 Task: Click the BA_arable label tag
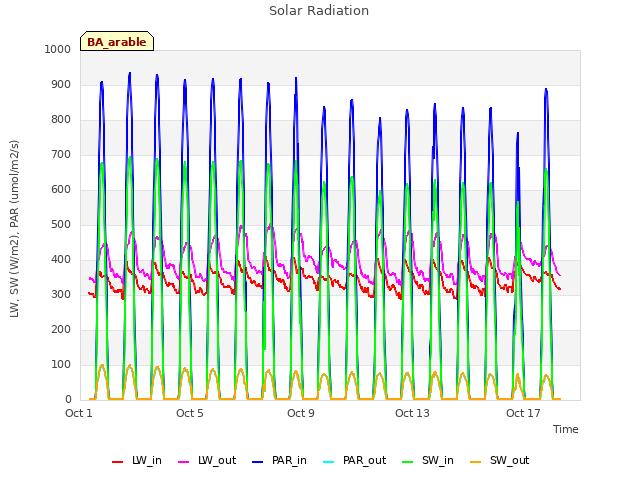coord(117,41)
